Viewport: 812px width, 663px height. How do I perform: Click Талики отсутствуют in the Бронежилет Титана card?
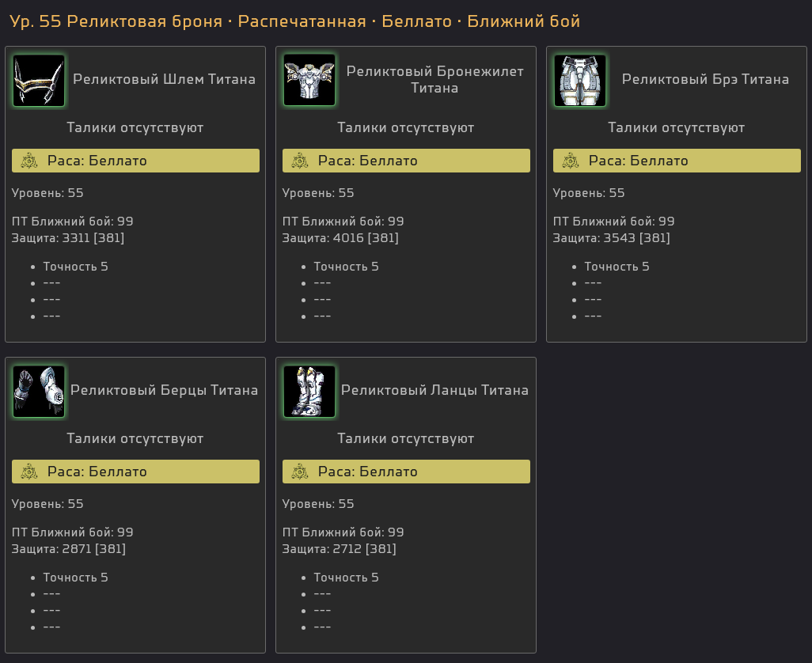click(406, 128)
